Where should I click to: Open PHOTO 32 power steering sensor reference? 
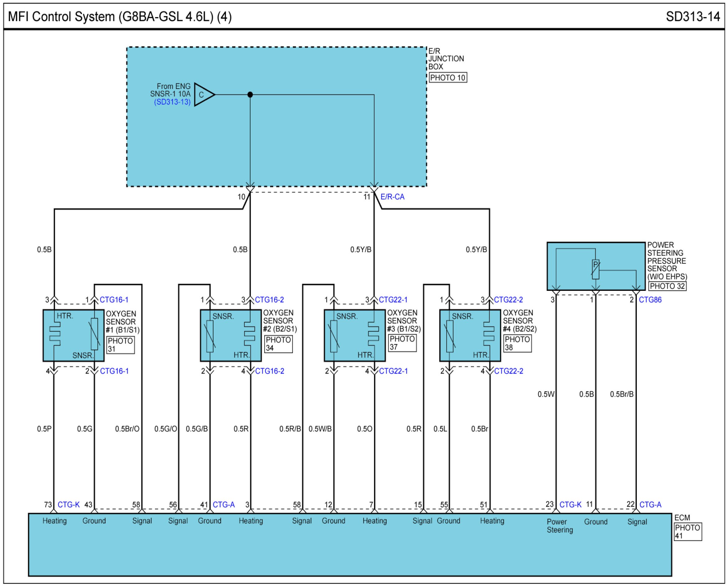[667, 286]
